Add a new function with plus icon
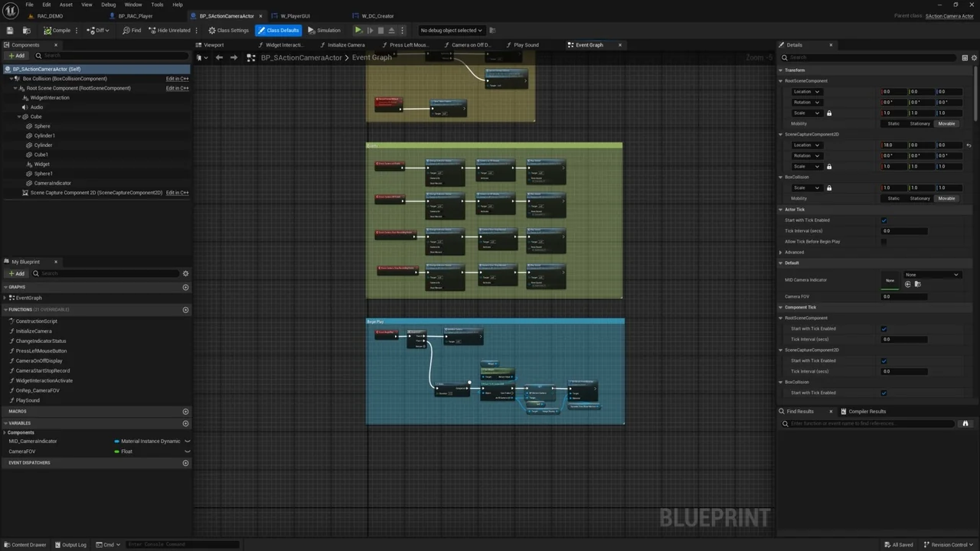980x551 pixels. click(185, 310)
